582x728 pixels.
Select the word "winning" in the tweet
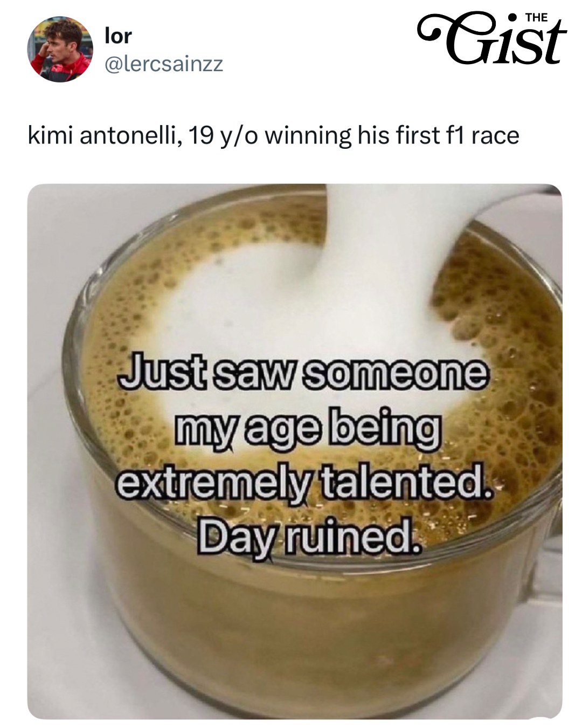[307, 136]
